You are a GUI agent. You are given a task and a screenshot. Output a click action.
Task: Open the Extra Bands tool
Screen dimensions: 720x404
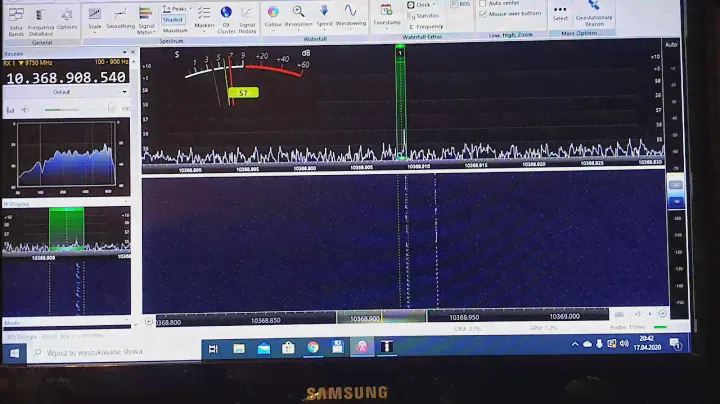15,18
